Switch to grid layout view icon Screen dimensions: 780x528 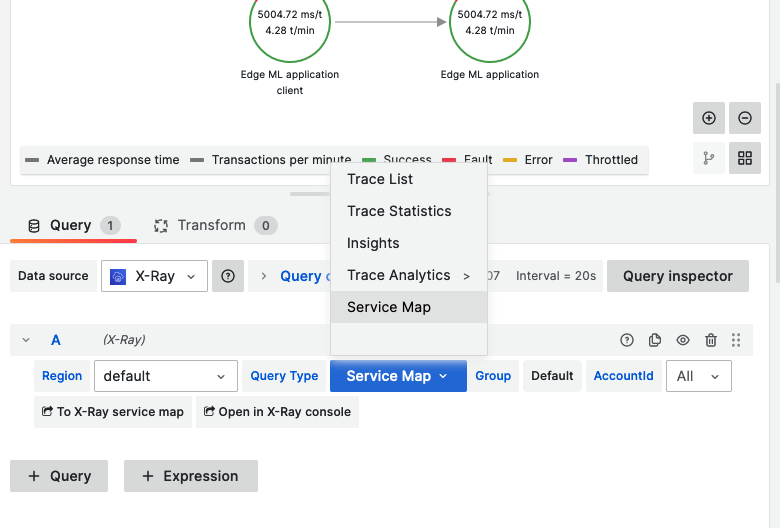click(x=745, y=158)
